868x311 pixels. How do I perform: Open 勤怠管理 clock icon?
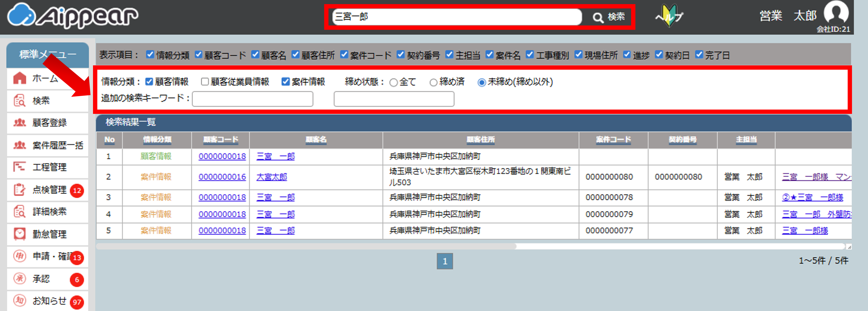tap(20, 234)
